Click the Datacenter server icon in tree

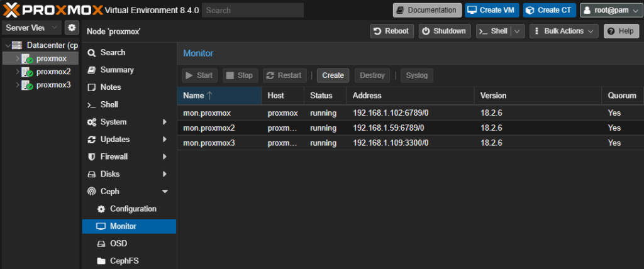click(x=17, y=45)
